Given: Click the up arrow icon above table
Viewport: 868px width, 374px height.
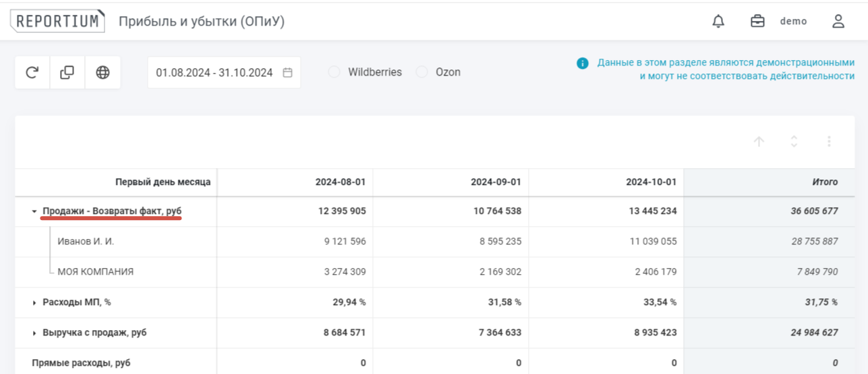Looking at the screenshot, I should click(759, 142).
